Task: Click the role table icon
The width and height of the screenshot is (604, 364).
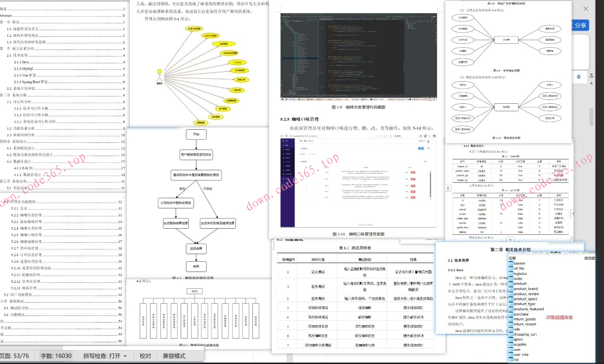Action: (511, 329)
